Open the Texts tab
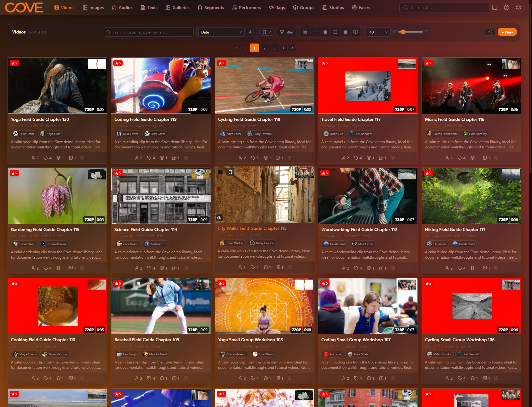The height and width of the screenshot is (407, 532). click(149, 8)
